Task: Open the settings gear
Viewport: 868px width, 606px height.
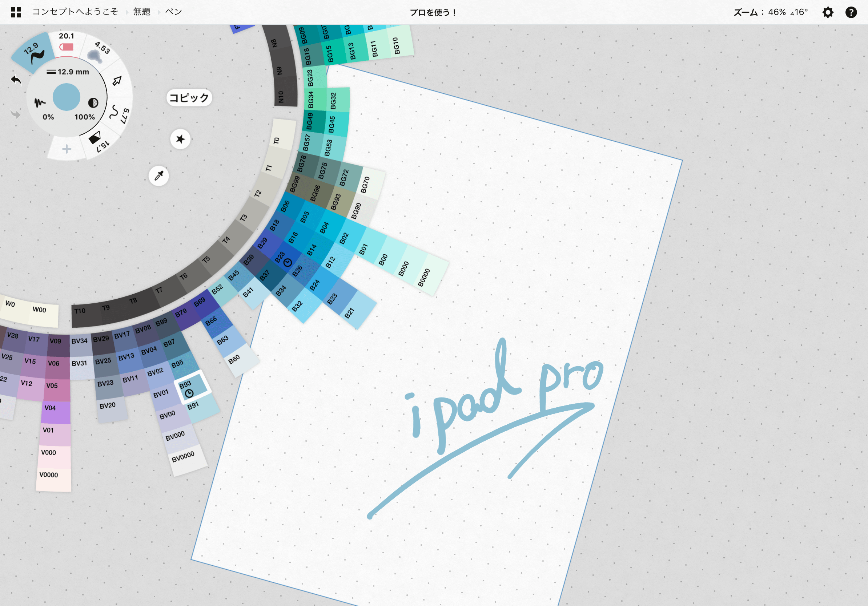Action: coord(828,12)
